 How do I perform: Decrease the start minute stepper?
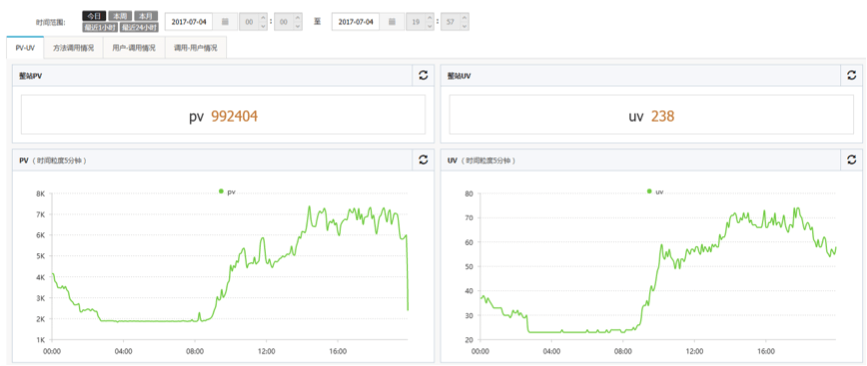click(x=298, y=26)
